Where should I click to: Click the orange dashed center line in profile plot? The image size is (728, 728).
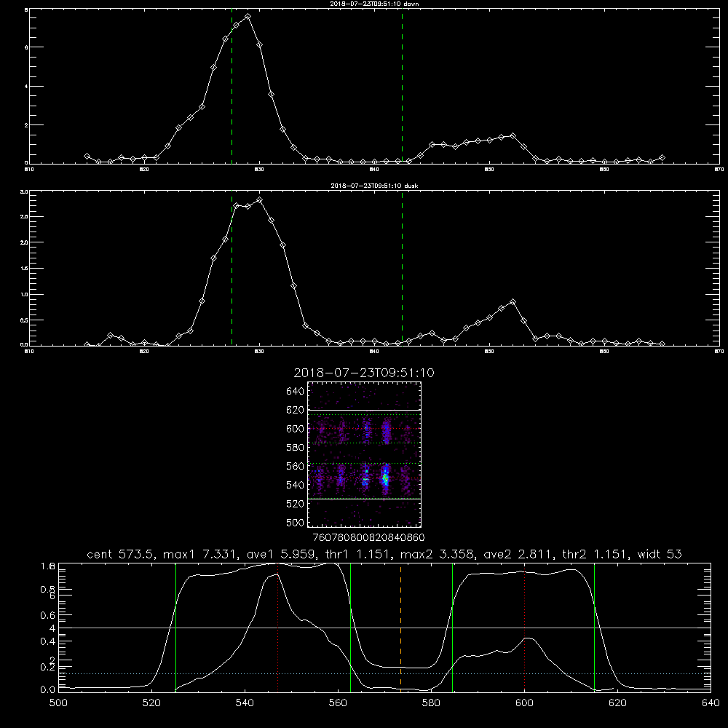[400, 627]
